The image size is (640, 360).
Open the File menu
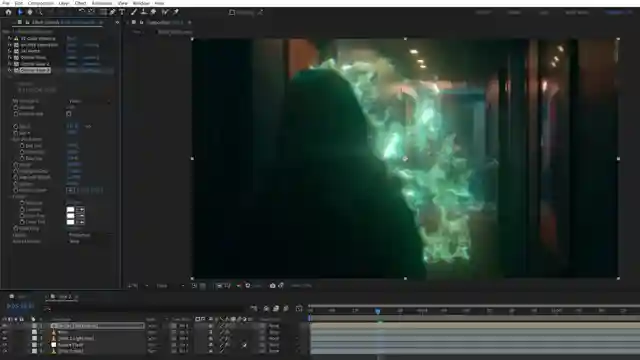pos(6,3)
